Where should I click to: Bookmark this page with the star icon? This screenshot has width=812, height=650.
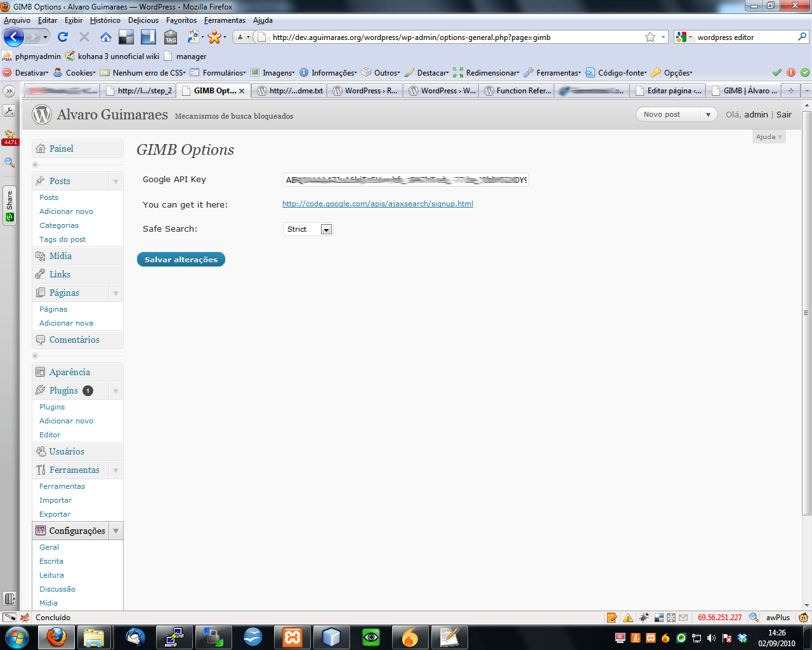[650, 37]
